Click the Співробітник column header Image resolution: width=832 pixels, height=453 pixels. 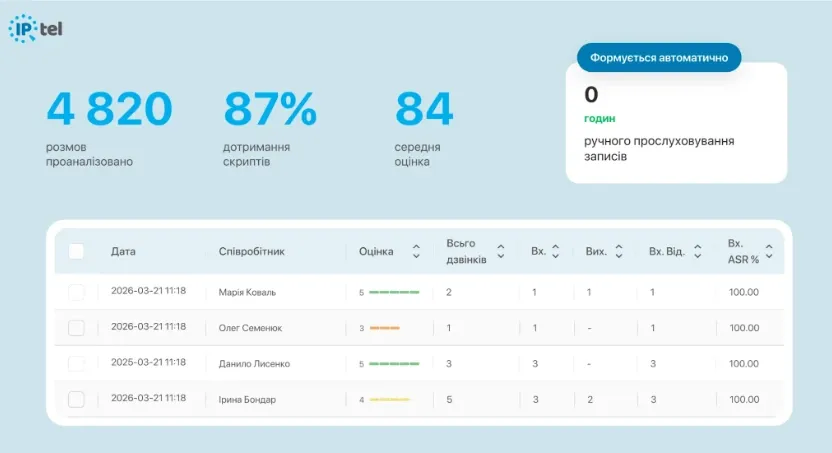(252, 251)
